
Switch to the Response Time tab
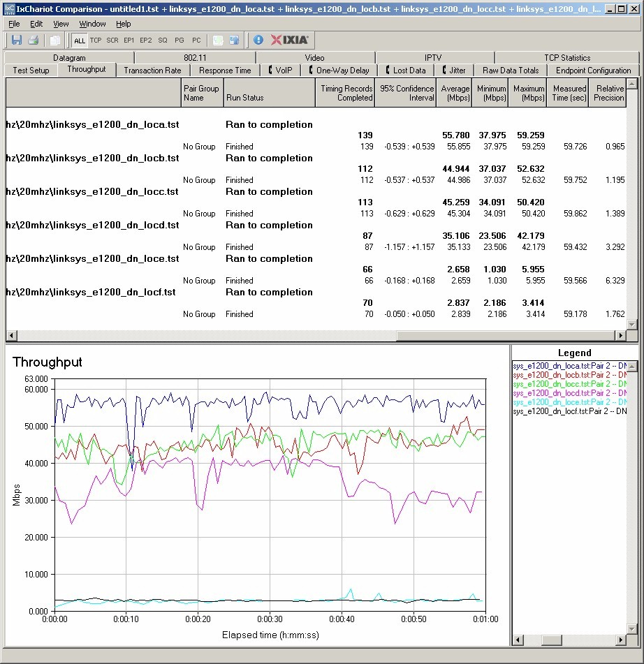(x=225, y=71)
